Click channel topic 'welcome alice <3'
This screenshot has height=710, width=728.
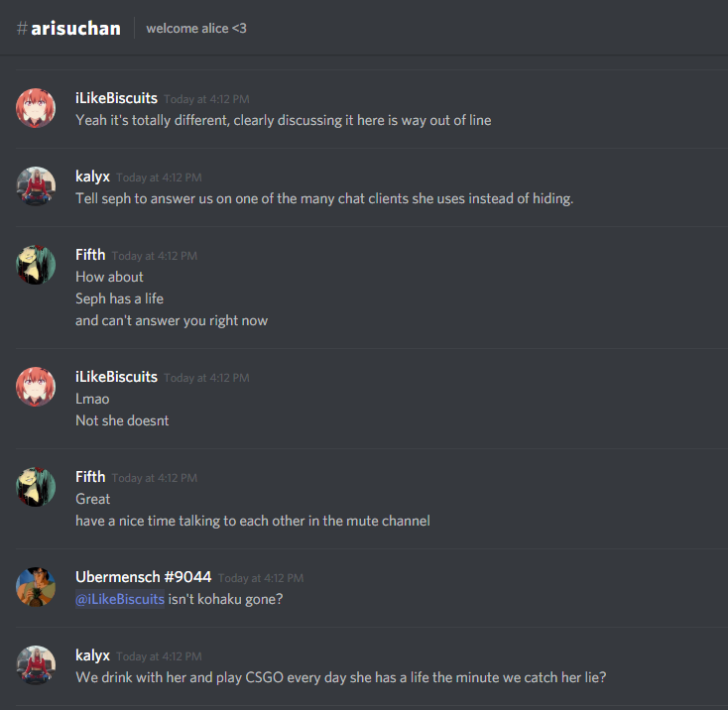coord(196,29)
